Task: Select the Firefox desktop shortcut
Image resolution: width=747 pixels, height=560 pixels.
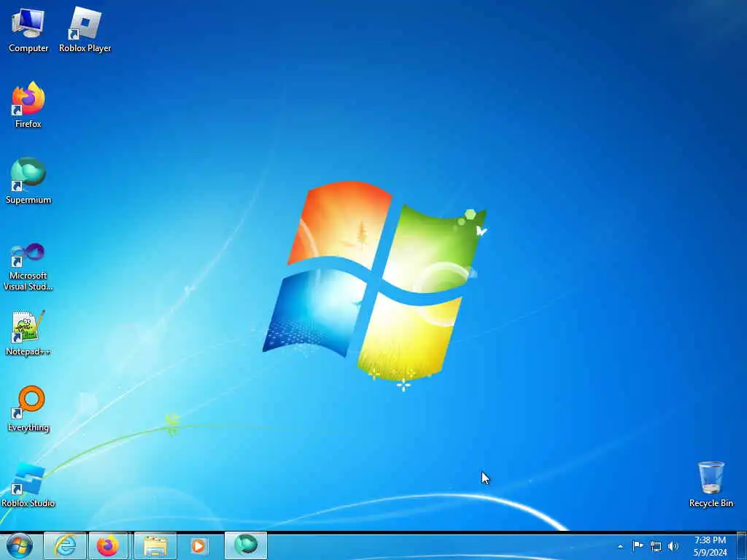Action: [28, 105]
